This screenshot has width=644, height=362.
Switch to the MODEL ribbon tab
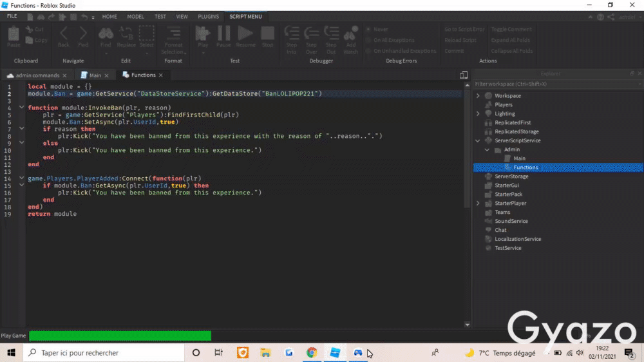pyautogui.click(x=135, y=17)
